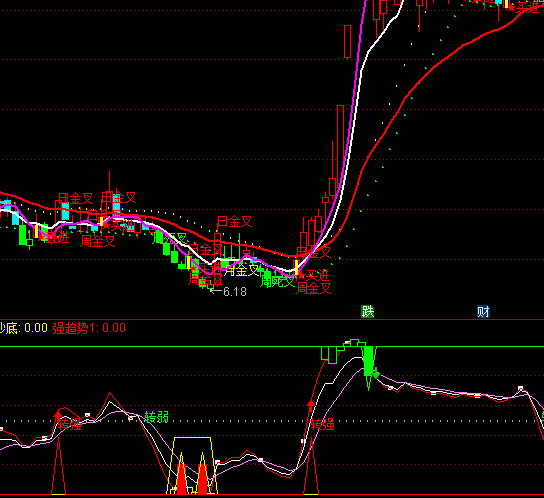Click the solid green bar on indicator peak

point(369,361)
